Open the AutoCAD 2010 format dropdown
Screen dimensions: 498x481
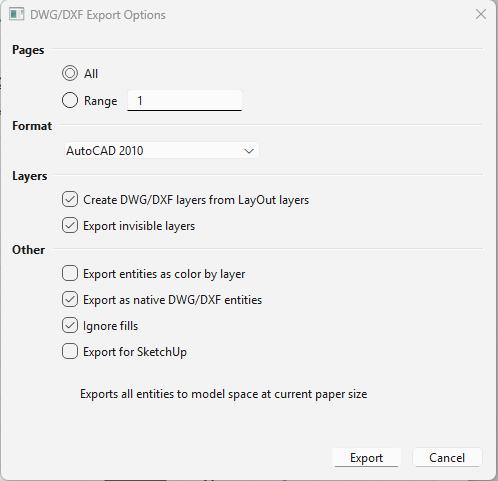(161, 151)
